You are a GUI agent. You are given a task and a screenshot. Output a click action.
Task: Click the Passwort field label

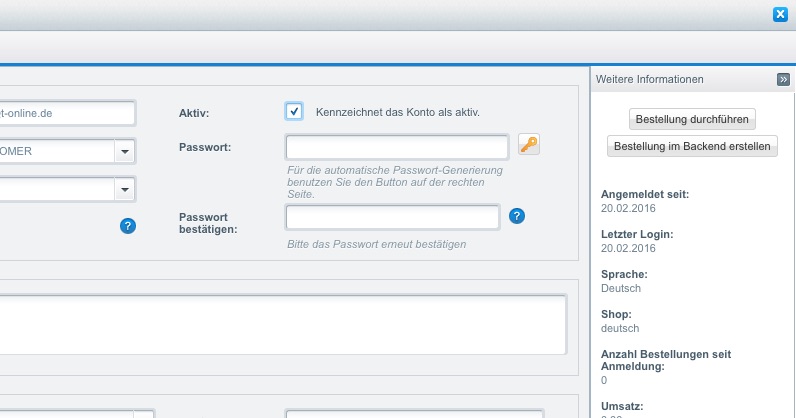point(205,147)
